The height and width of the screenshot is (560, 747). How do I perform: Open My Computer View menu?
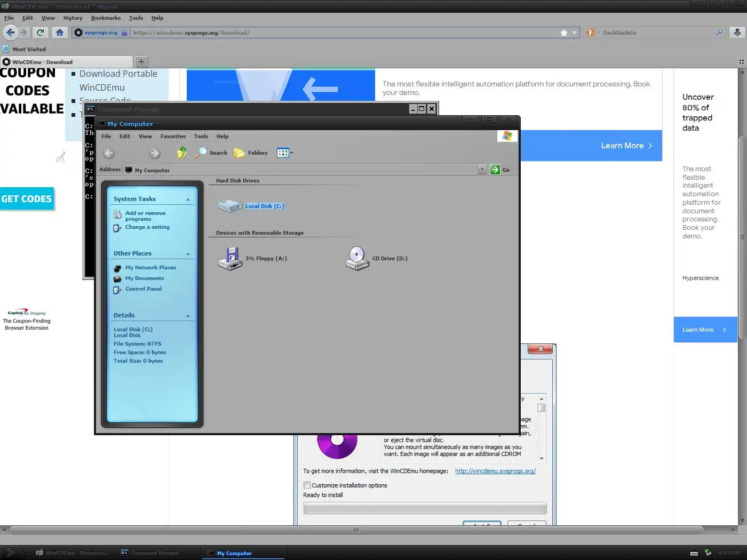point(145,137)
